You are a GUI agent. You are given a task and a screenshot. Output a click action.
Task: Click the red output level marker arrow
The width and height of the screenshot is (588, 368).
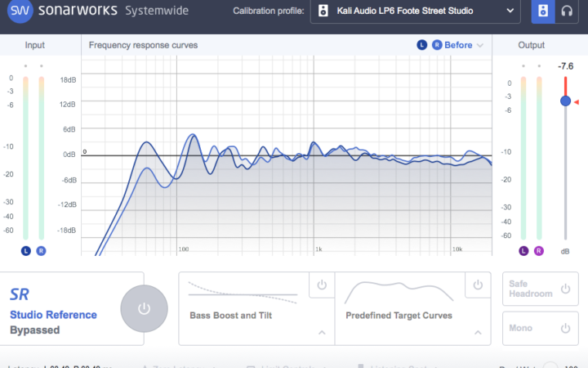point(577,101)
